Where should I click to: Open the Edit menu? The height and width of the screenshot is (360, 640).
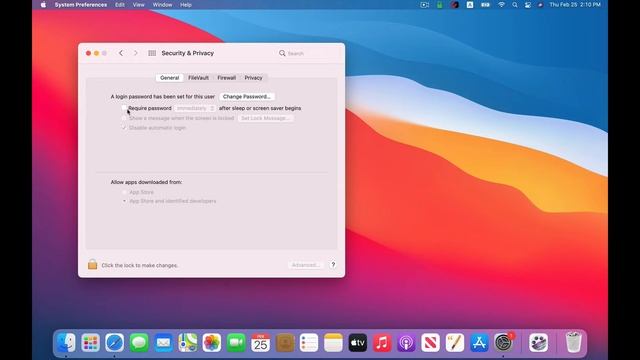(x=120, y=5)
